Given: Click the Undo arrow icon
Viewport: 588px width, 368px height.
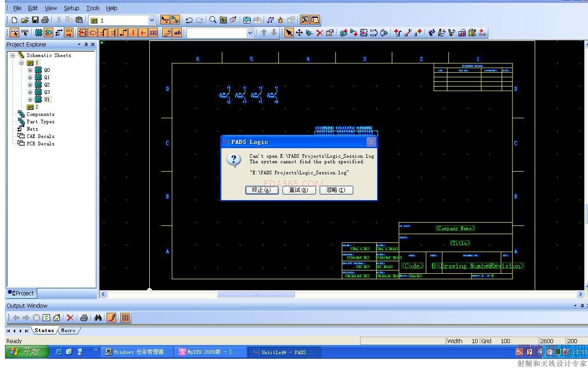Looking at the screenshot, I should 189,20.
